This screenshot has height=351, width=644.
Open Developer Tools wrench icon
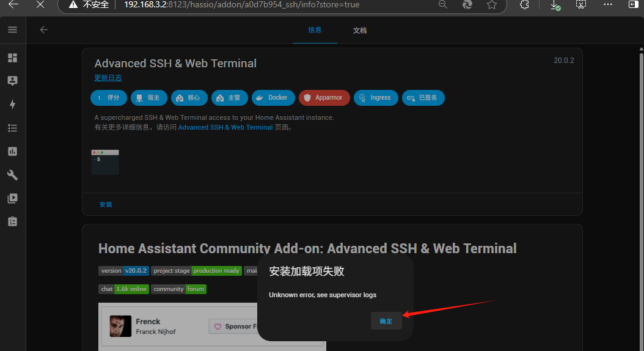coord(12,175)
